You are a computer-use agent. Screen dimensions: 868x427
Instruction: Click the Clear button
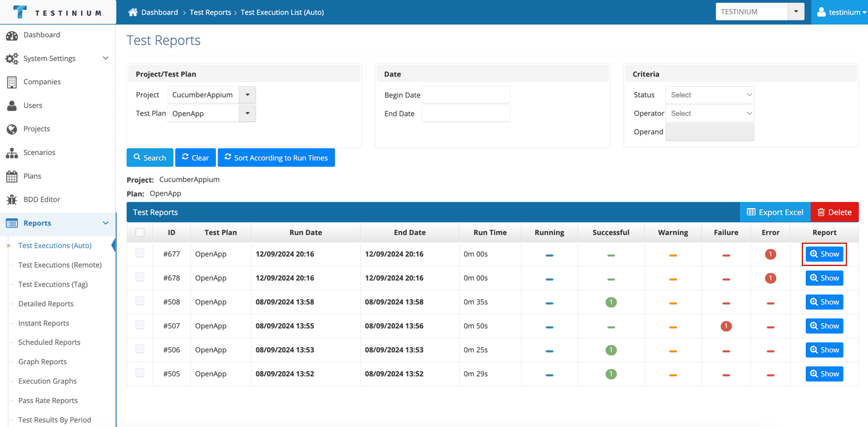[195, 158]
